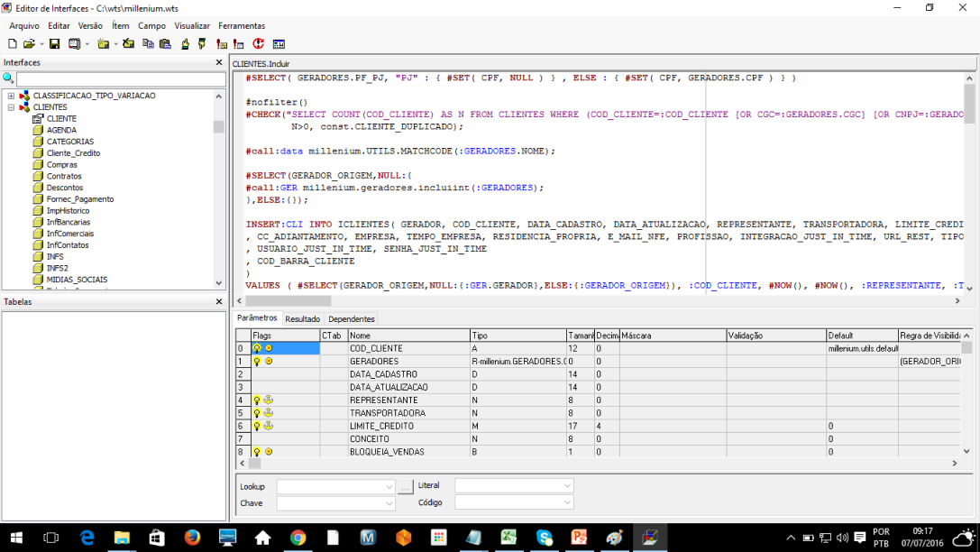Close the Interfaces panel
The height and width of the screenshot is (552, 980).
pos(219,62)
